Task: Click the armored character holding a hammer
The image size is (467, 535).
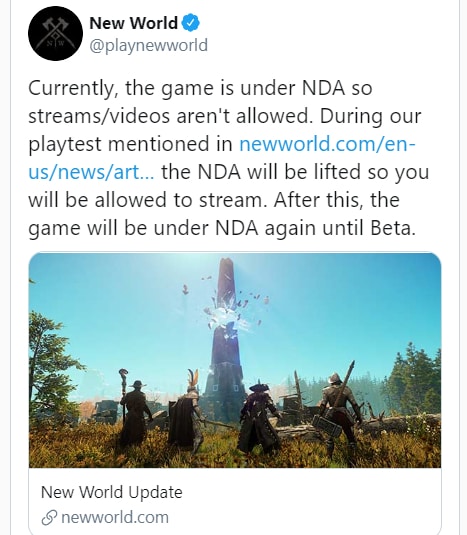Action: pos(338,411)
